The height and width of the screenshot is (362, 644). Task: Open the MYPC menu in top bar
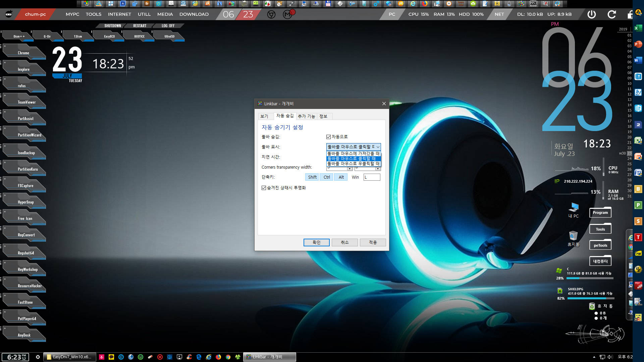click(x=72, y=14)
